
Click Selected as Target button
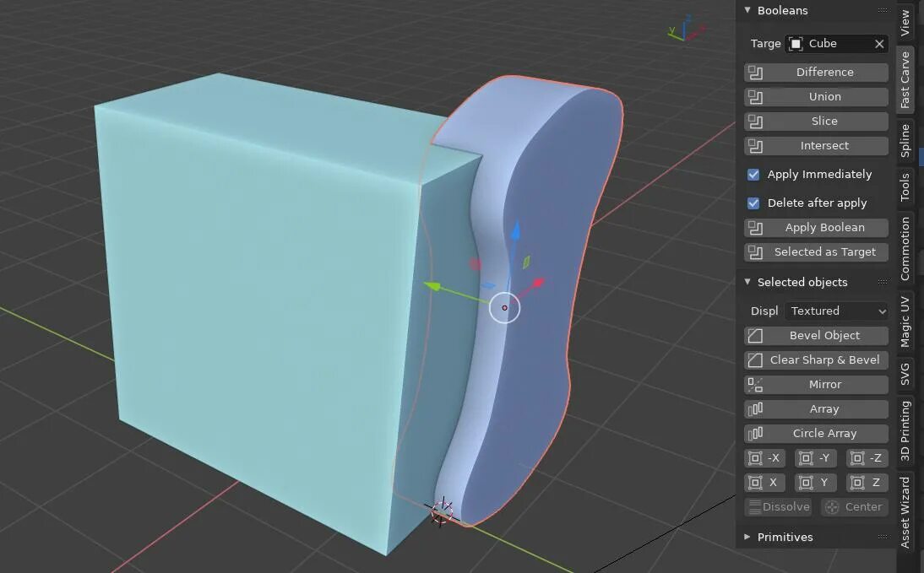816,252
